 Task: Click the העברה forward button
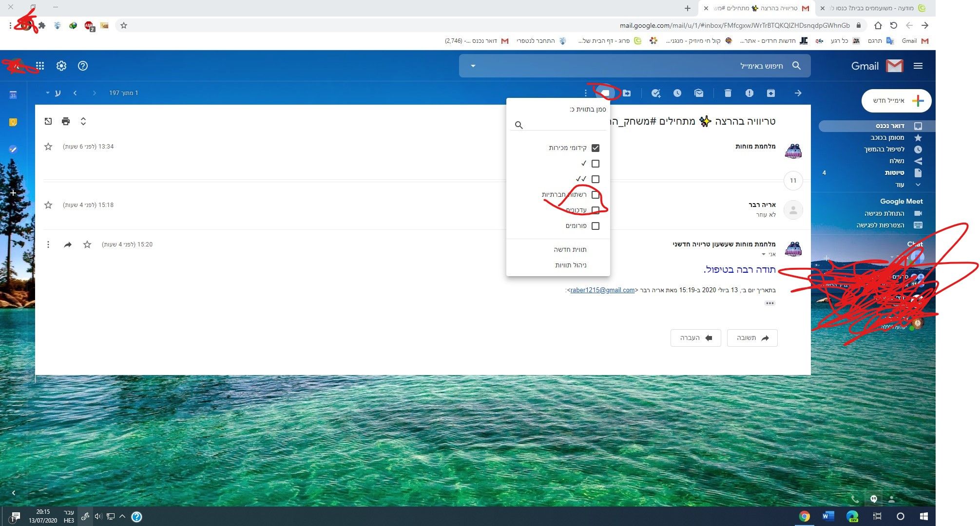[x=695, y=338]
